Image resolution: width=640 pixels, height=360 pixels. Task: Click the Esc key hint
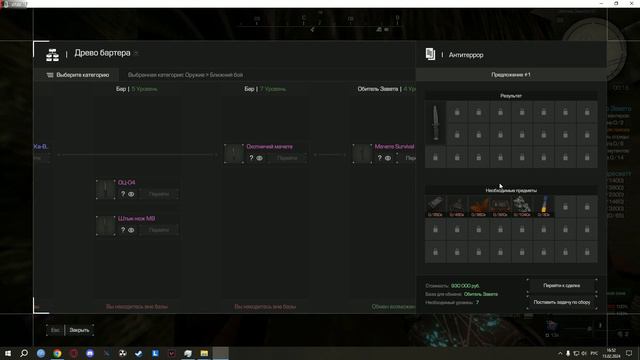[55, 330]
